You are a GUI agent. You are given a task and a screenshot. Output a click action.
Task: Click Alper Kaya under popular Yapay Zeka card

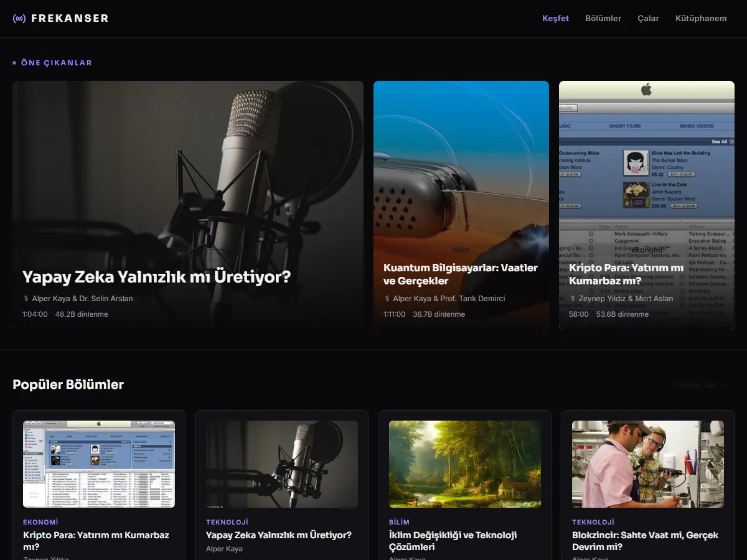(224, 549)
